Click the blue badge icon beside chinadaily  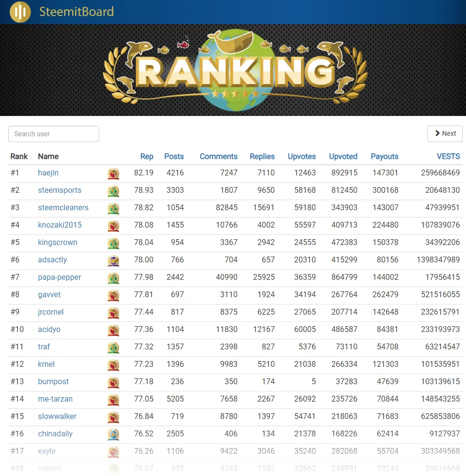coord(114,435)
